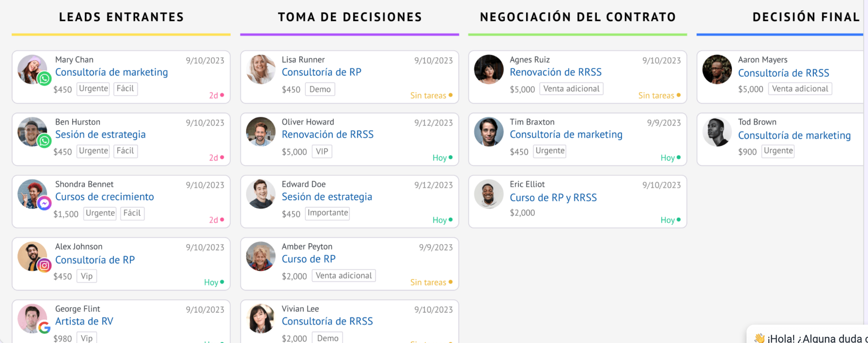
Task: Open Mary Chan's Consultoría de marketing lead
Action: point(111,72)
